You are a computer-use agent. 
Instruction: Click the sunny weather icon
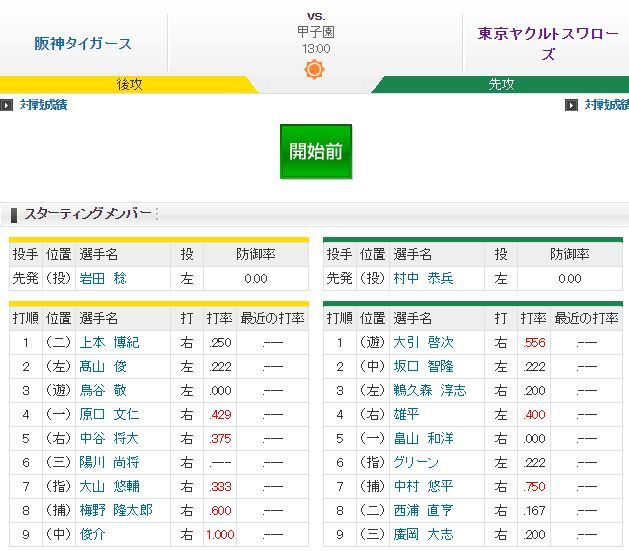314,69
